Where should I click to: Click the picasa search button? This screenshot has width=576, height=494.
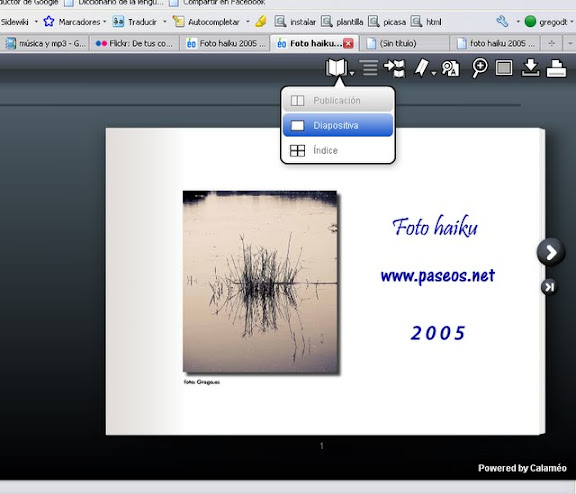click(x=387, y=22)
